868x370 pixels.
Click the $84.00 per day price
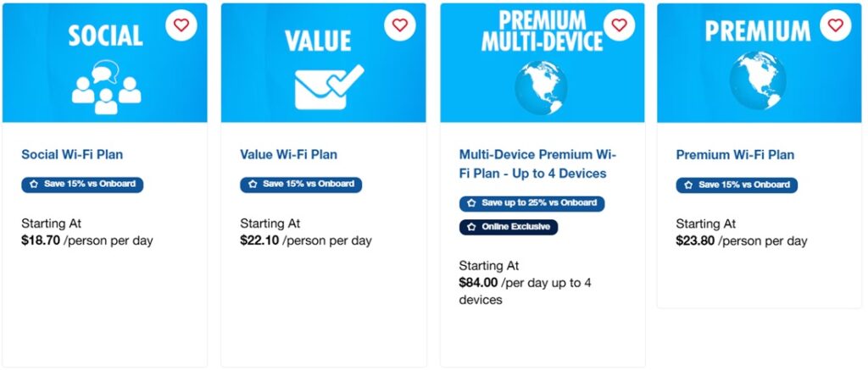coord(478,283)
